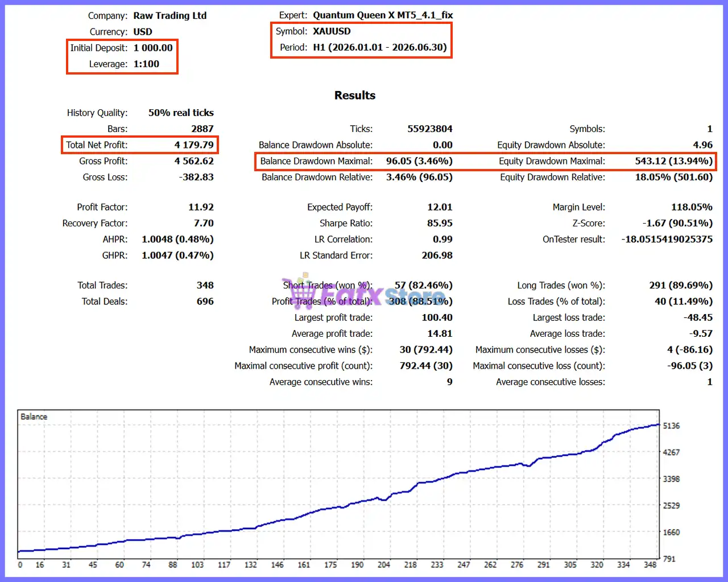Click the period 'H1 (2026.01.01 - 2026.06.30)'

point(380,47)
